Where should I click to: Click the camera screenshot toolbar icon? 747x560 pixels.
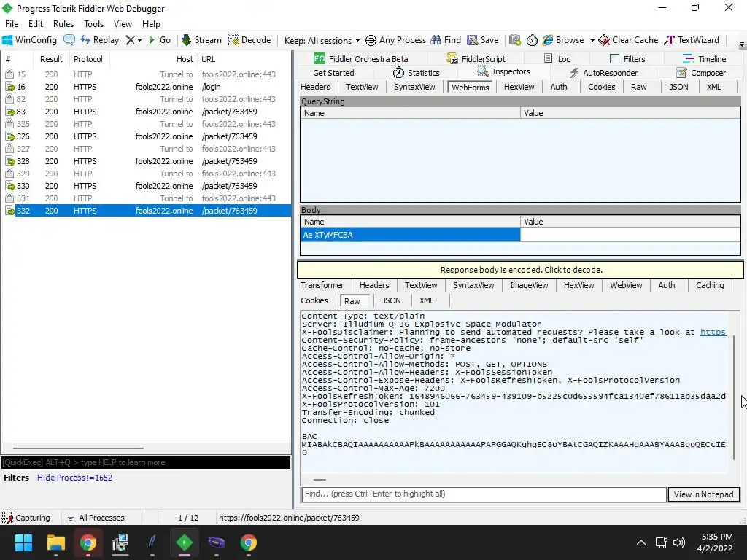(x=514, y=40)
